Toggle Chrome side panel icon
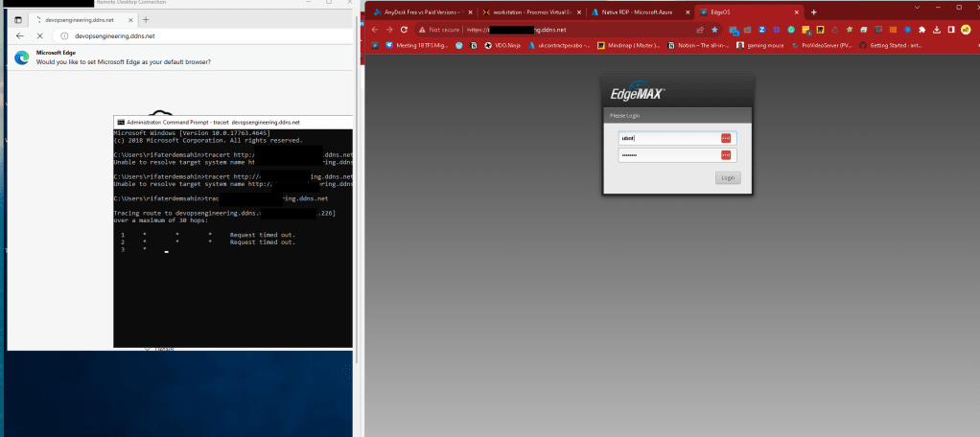 coord(950,30)
